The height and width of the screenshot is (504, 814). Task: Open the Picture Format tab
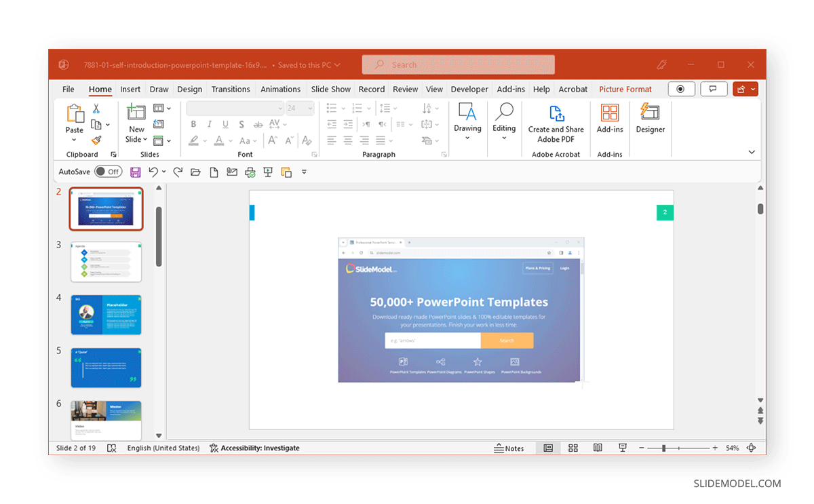(625, 89)
